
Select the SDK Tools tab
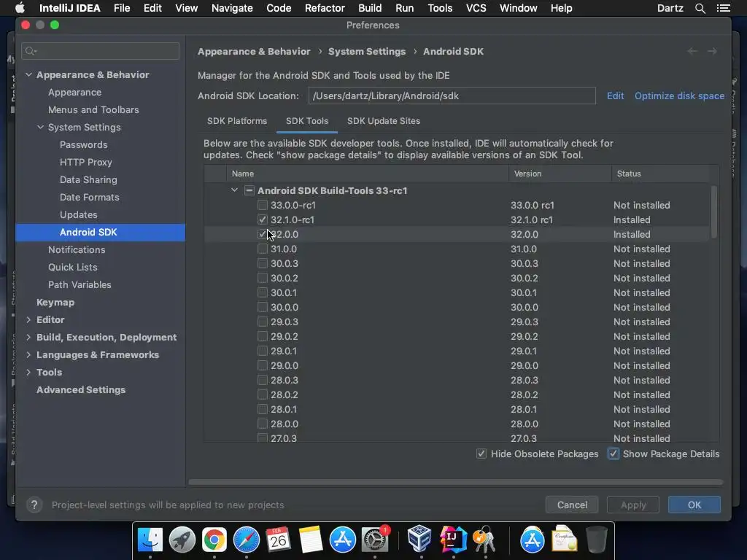click(x=307, y=121)
